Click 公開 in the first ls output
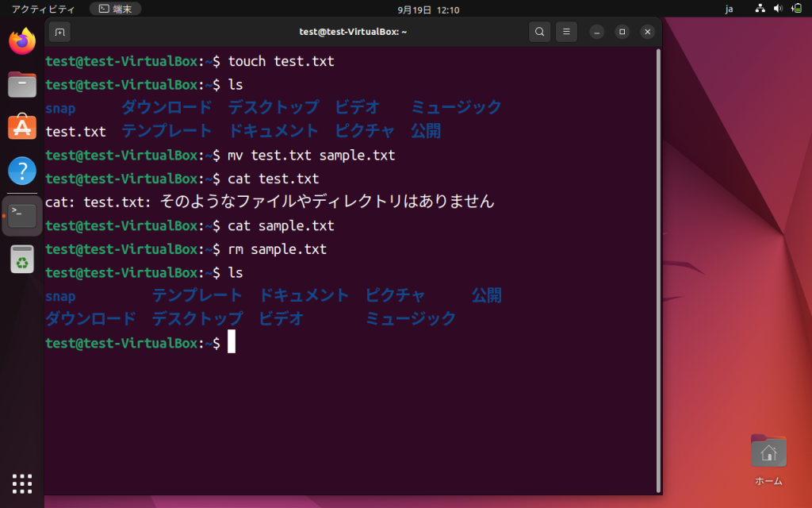Image resolution: width=812 pixels, height=508 pixels. 426,131
